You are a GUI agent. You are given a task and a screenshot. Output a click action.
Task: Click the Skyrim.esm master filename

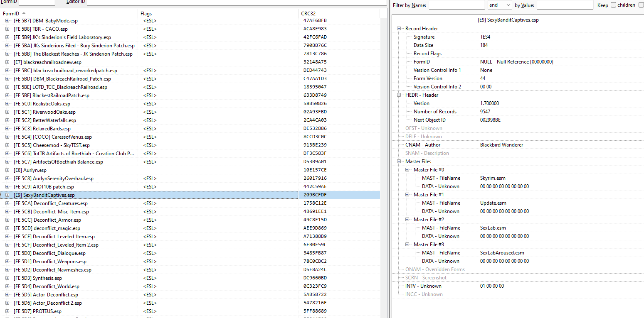click(x=493, y=178)
